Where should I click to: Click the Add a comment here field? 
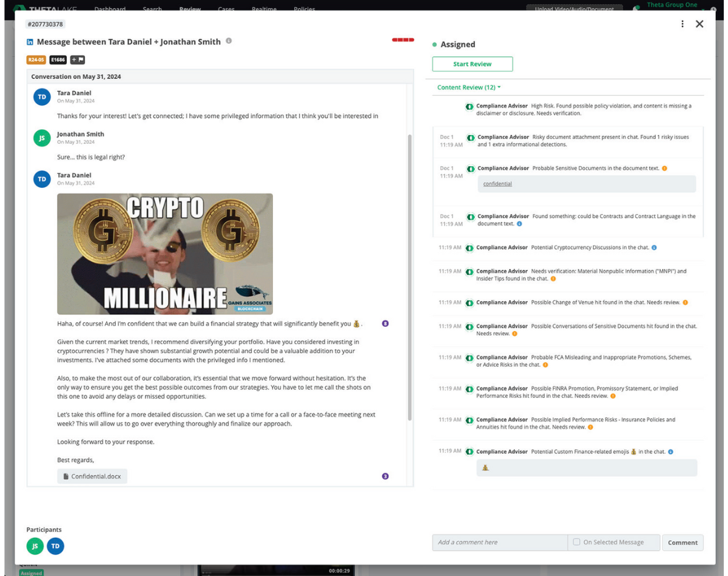tap(500, 543)
